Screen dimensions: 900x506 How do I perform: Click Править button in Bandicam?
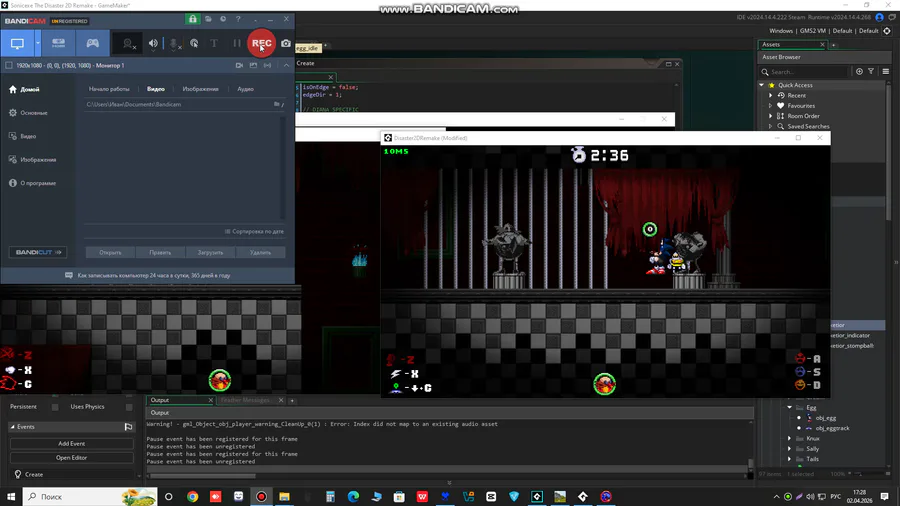tap(160, 252)
